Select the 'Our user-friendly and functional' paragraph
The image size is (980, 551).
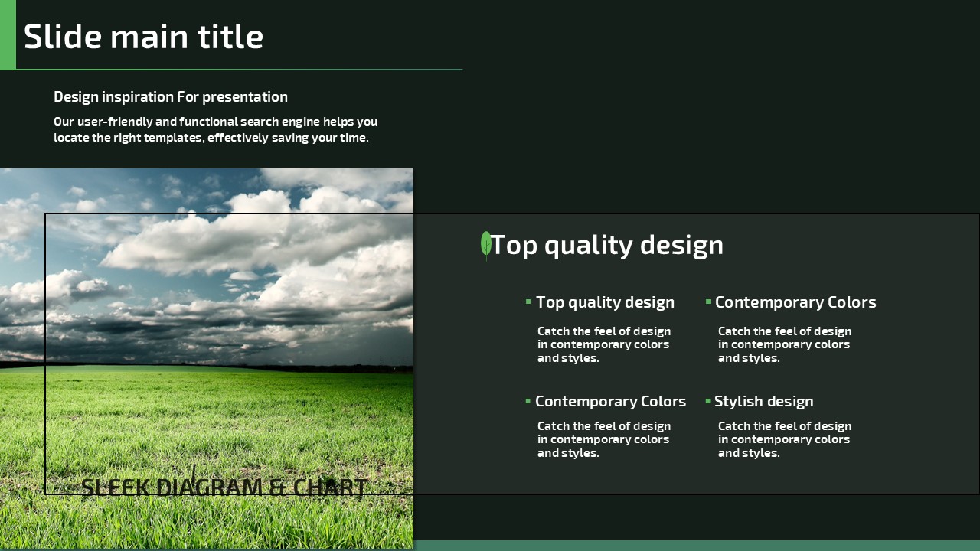click(x=215, y=129)
